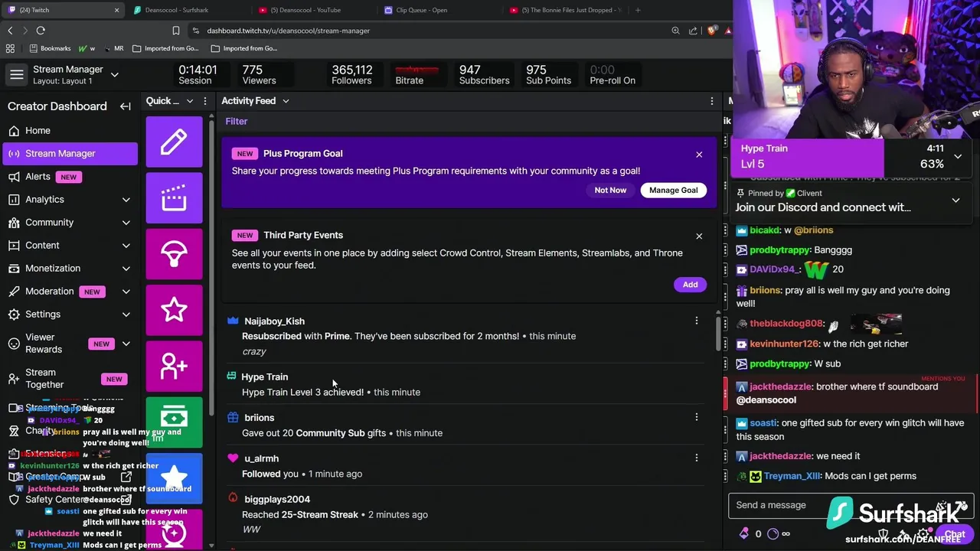Expand the Analytics sidebar section
The height and width of the screenshot is (551, 980).
point(126,200)
